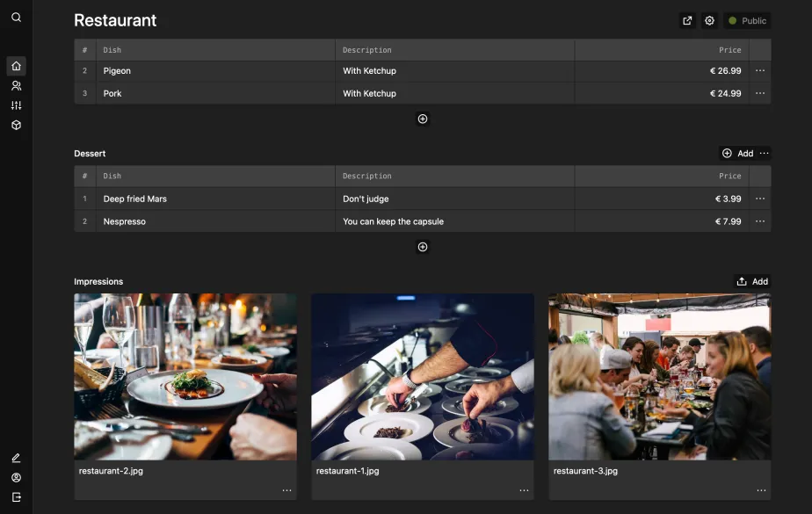
Task: Open the cube icon in sidebar
Action: (16, 126)
